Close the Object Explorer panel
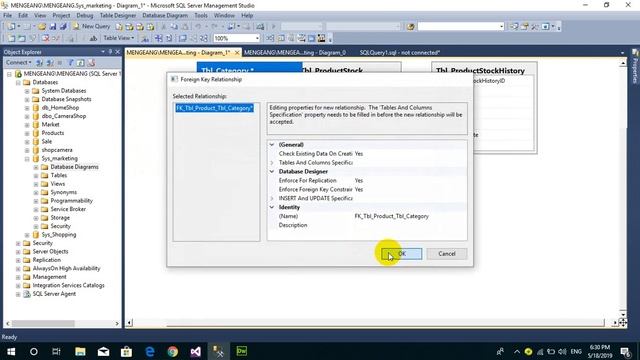Screen dimensions: 640x360 click(x=118, y=52)
